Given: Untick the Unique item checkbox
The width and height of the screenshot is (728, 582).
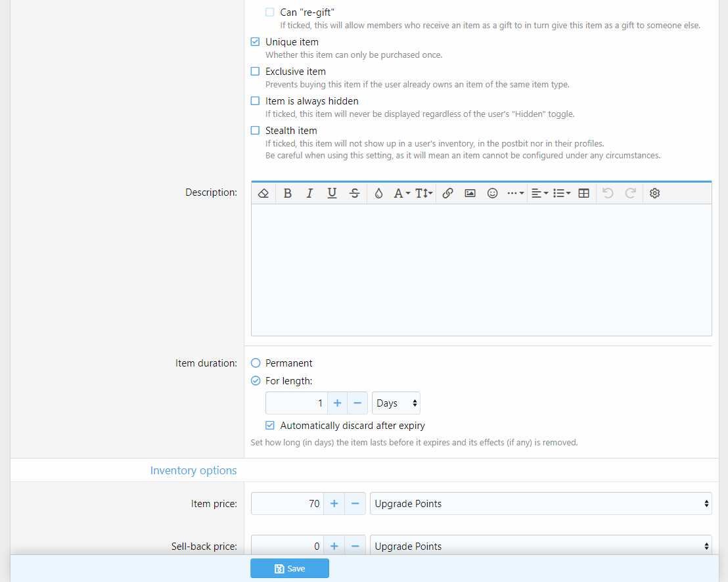Looking at the screenshot, I should (x=255, y=42).
